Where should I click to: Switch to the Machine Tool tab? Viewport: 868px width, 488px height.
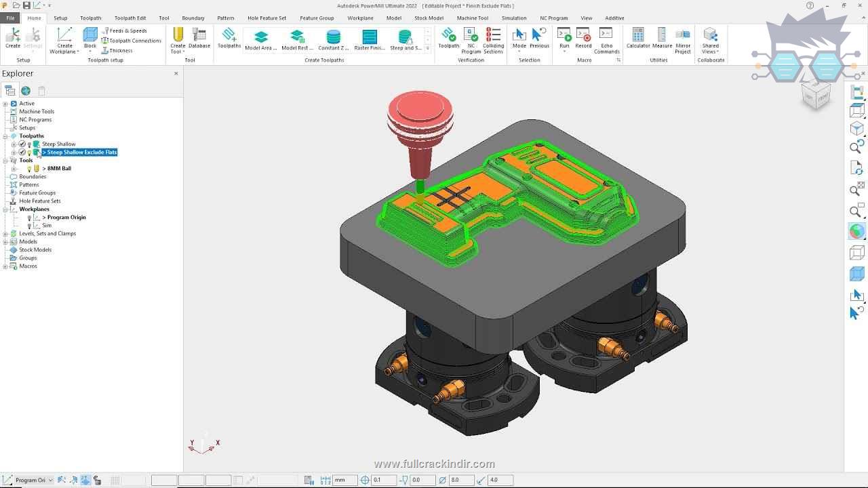[x=473, y=18]
